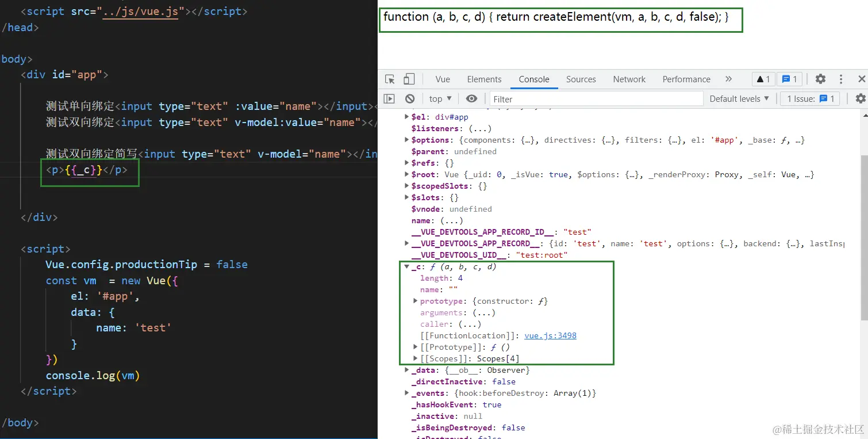
Task: Click the console.log(vm) code line
Action: coord(93,375)
